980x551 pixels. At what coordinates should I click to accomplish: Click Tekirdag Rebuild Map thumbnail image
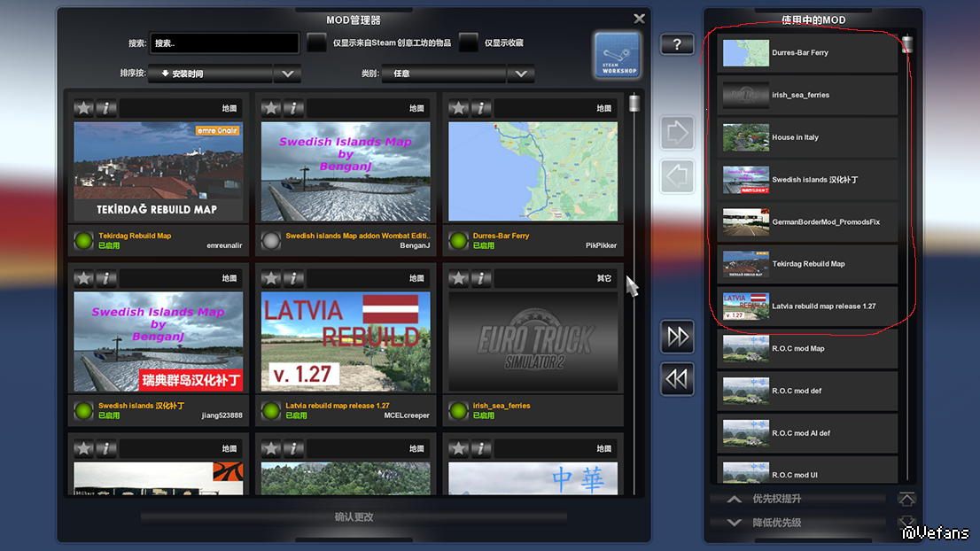[x=158, y=171]
